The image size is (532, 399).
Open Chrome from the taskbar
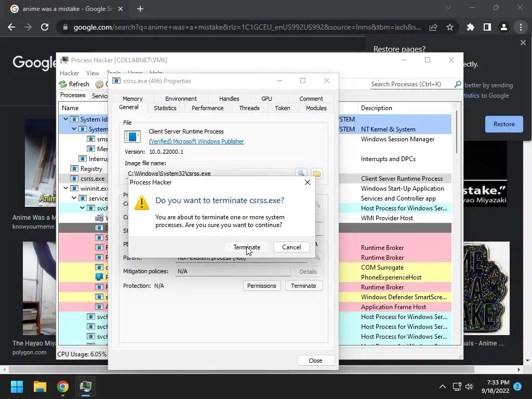point(63,387)
